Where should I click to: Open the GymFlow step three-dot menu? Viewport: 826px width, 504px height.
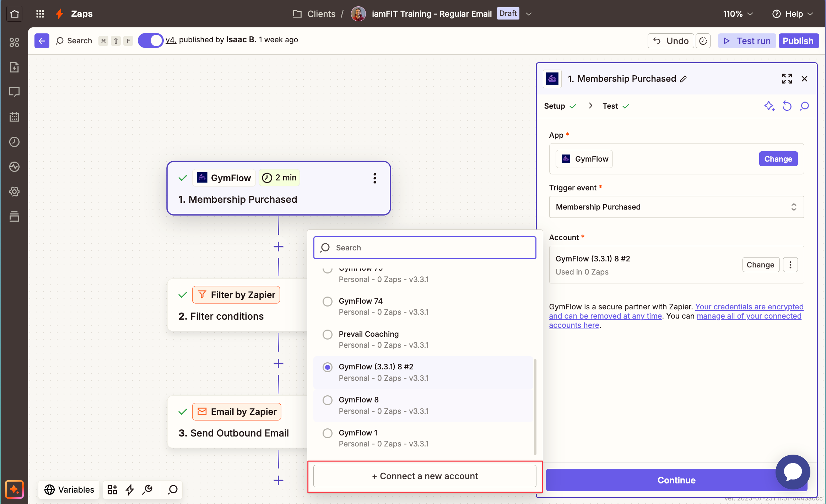pyautogui.click(x=375, y=178)
